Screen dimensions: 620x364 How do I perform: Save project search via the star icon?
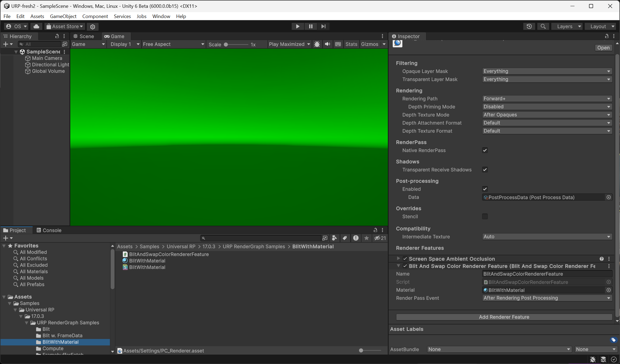click(x=366, y=238)
